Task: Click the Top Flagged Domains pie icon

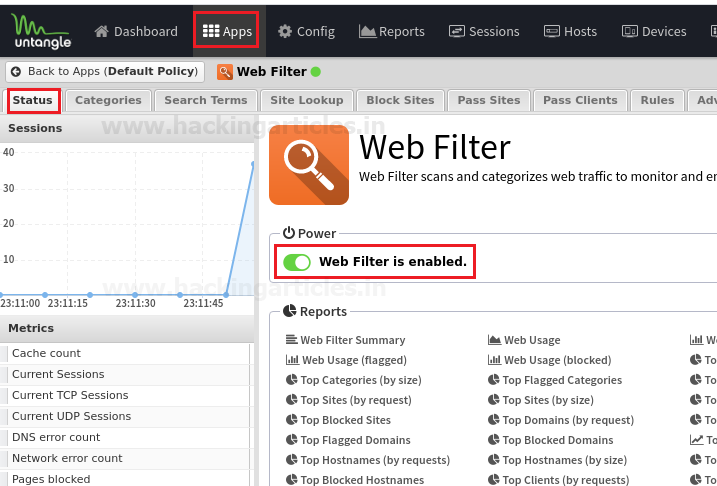Action: pyautogui.click(x=292, y=439)
